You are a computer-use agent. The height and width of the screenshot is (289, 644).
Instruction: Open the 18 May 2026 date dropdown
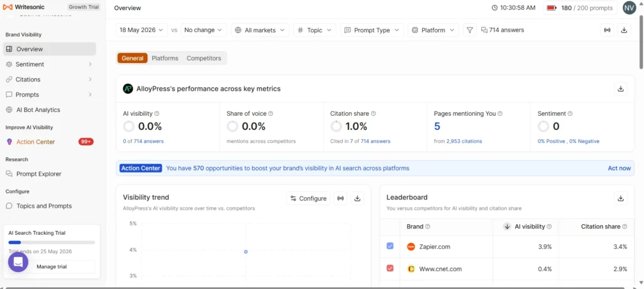coord(142,30)
